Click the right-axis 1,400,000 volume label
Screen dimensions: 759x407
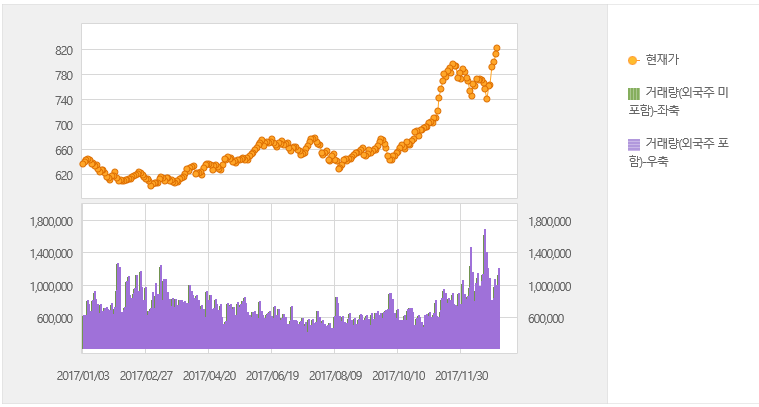(x=546, y=254)
